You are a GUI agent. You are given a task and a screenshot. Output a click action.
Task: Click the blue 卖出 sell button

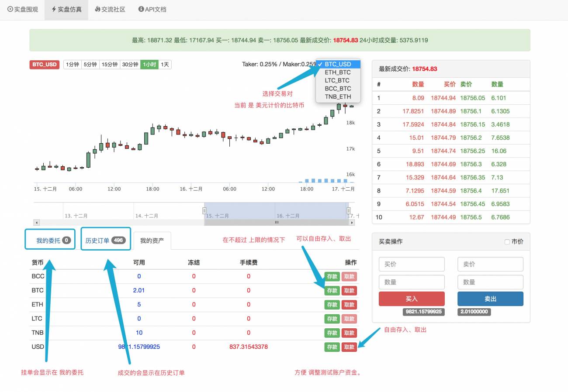(x=490, y=299)
